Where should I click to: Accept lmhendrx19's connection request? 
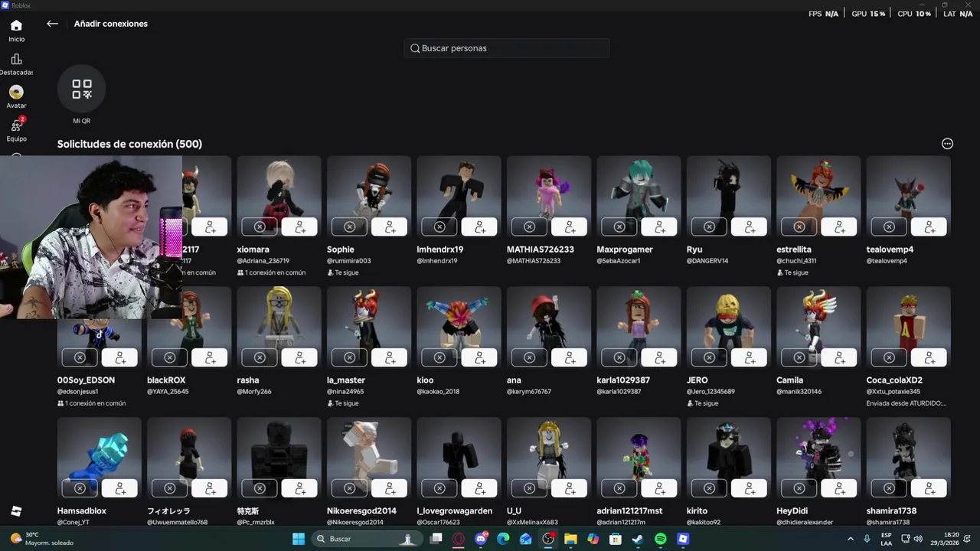pyautogui.click(x=479, y=227)
